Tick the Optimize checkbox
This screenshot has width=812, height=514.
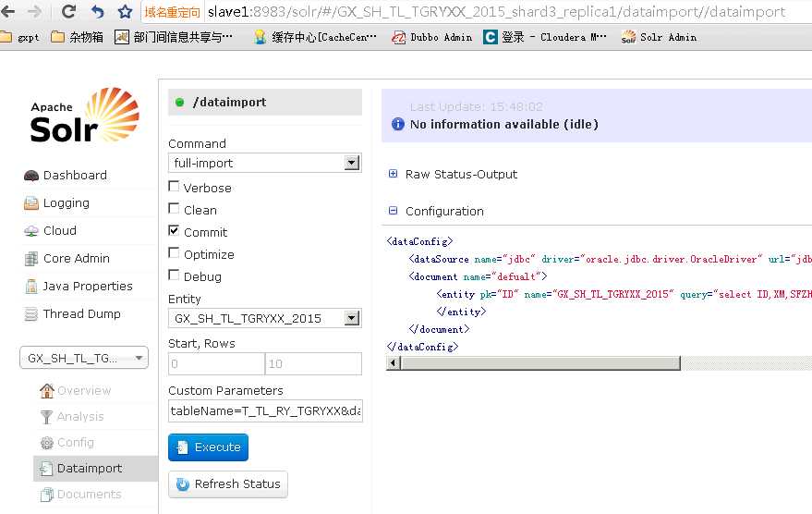175,253
